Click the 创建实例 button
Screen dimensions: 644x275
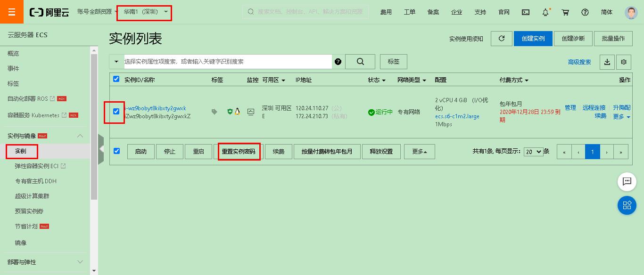coord(533,39)
